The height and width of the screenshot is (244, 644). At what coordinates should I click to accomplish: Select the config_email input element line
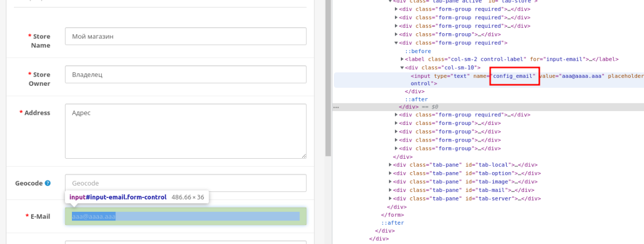coord(456,76)
